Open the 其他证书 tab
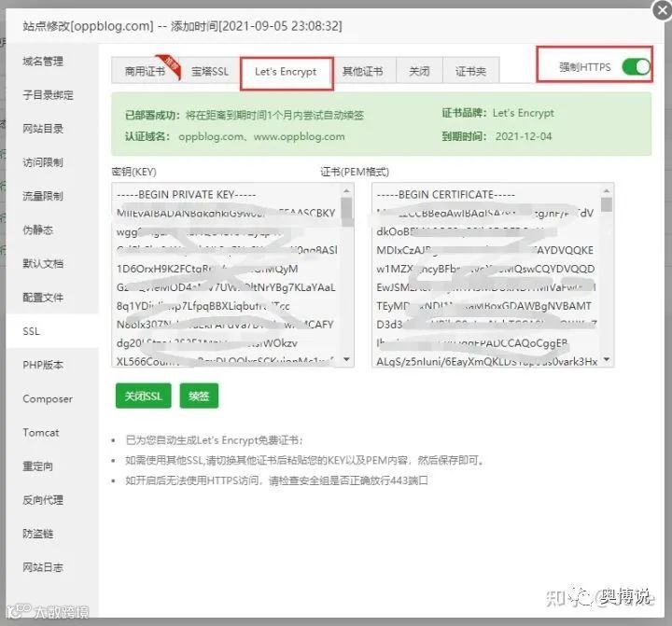Screen dimensions: 672x626 363,71
